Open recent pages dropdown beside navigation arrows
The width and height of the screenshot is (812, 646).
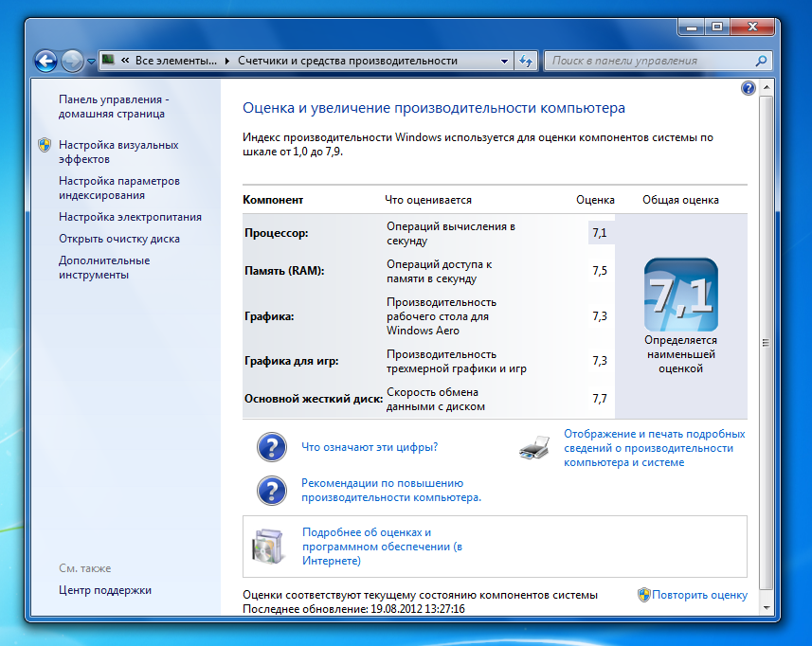click(91, 61)
